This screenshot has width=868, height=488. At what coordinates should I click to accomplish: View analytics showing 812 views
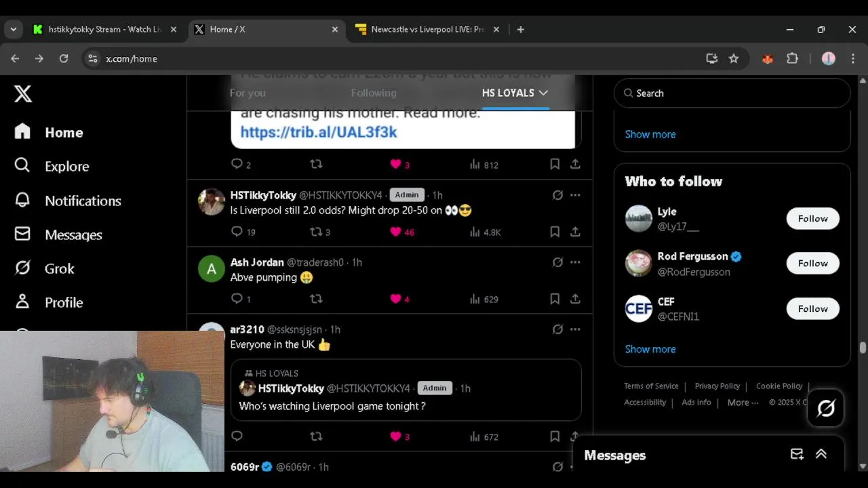click(484, 164)
